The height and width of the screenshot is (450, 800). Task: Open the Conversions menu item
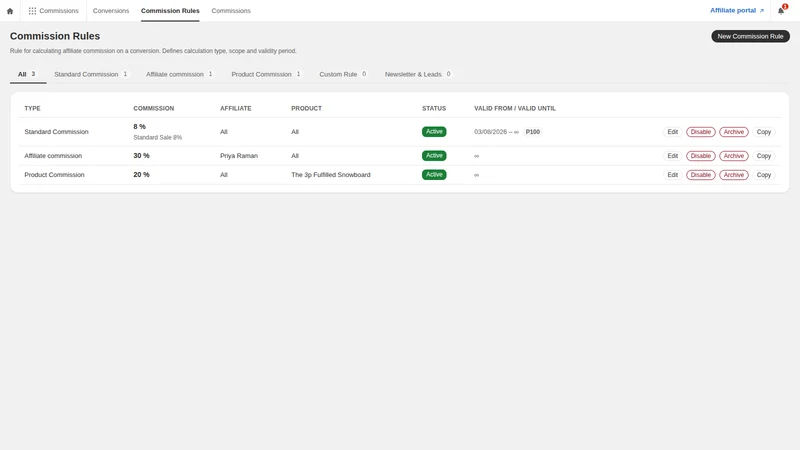pyautogui.click(x=111, y=11)
